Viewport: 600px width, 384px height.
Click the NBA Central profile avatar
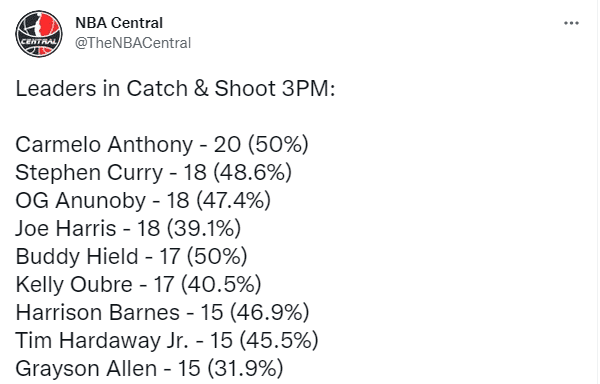coord(39,34)
